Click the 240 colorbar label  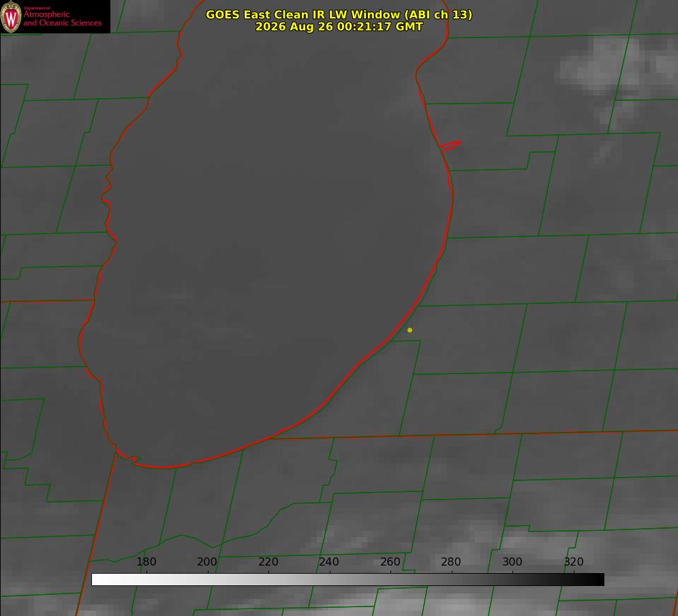coord(329,561)
